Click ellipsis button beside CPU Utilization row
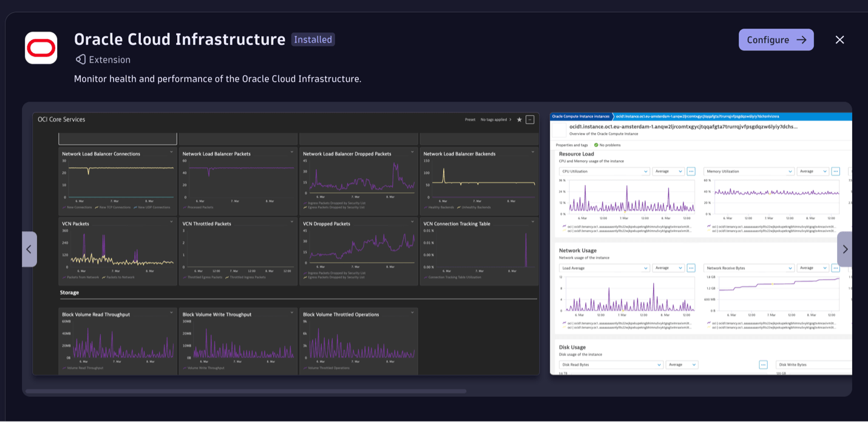 (x=691, y=172)
